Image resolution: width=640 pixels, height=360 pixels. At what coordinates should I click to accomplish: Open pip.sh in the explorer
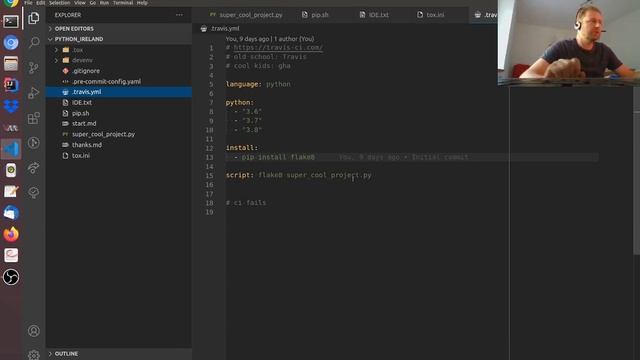point(119,113)
